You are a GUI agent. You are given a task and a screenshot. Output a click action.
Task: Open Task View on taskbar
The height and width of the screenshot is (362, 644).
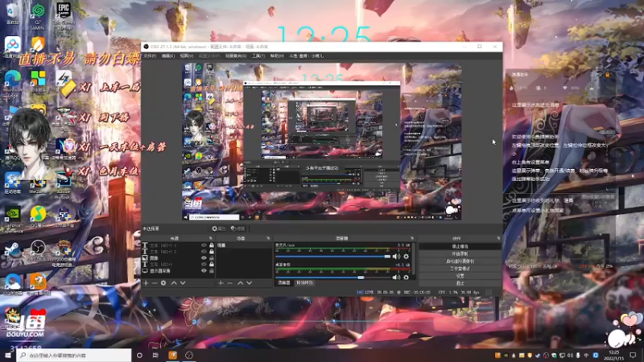tap(155, 356)
